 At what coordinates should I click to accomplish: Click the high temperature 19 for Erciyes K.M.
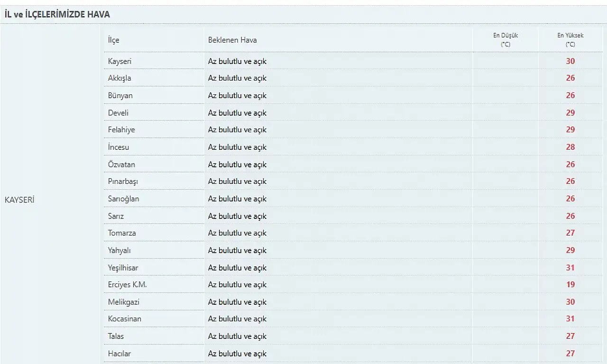(x=570, y=285)
